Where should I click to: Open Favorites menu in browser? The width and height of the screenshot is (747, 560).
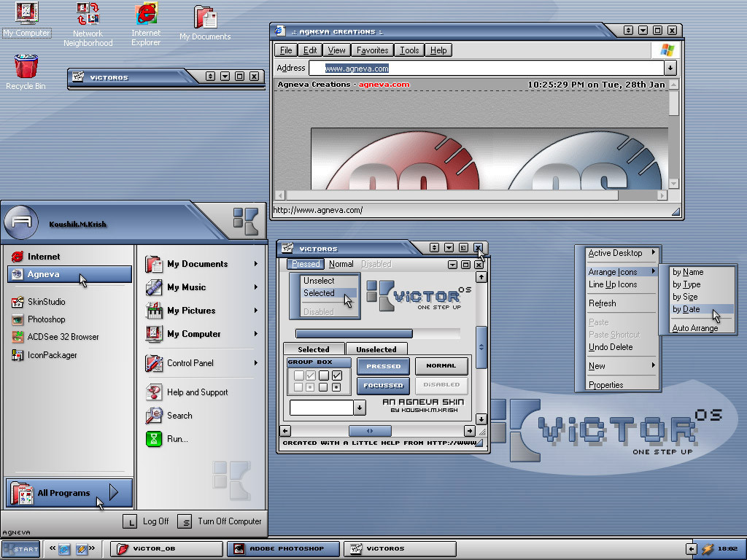373,50
